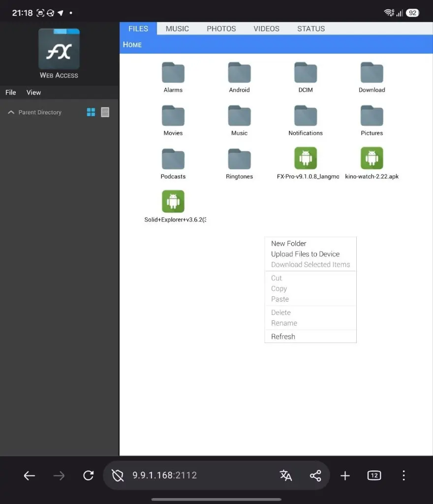
Task: Click the Home breadcrumb link
Action: point(132,45)
